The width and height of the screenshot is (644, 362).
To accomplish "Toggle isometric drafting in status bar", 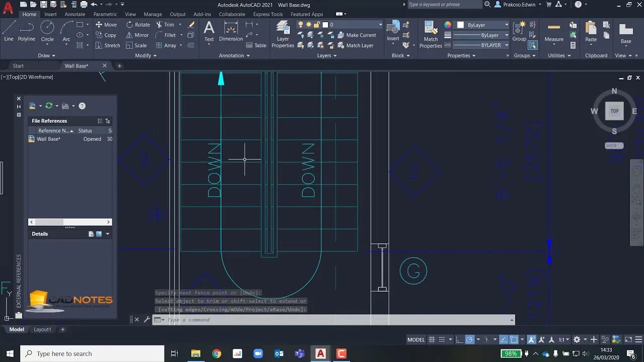I will (x=487, y=340).
